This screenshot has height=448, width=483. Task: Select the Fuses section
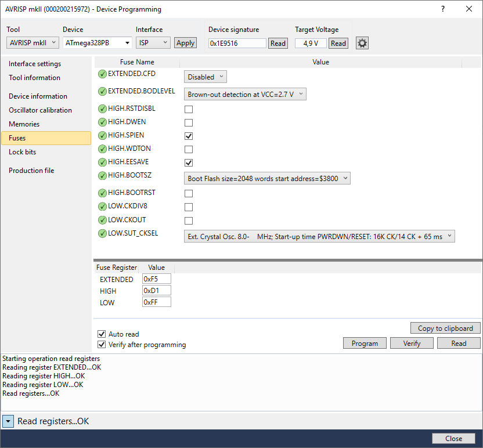coord(46,138)
